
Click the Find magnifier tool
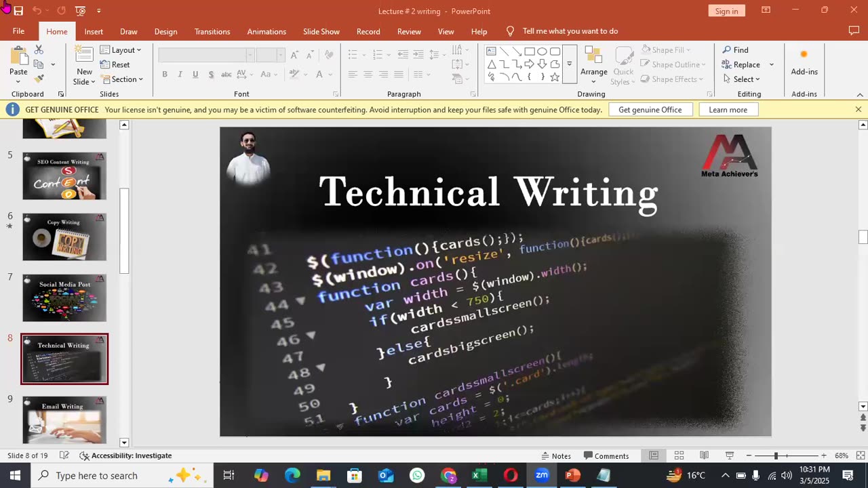(x=736, y=50)
